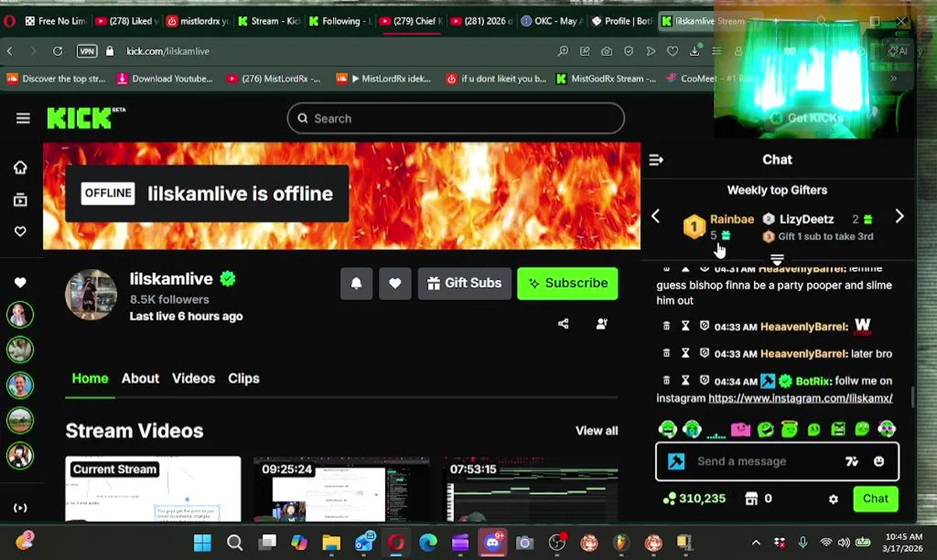Open the Current Stream video thumbnail

[153, 489]
